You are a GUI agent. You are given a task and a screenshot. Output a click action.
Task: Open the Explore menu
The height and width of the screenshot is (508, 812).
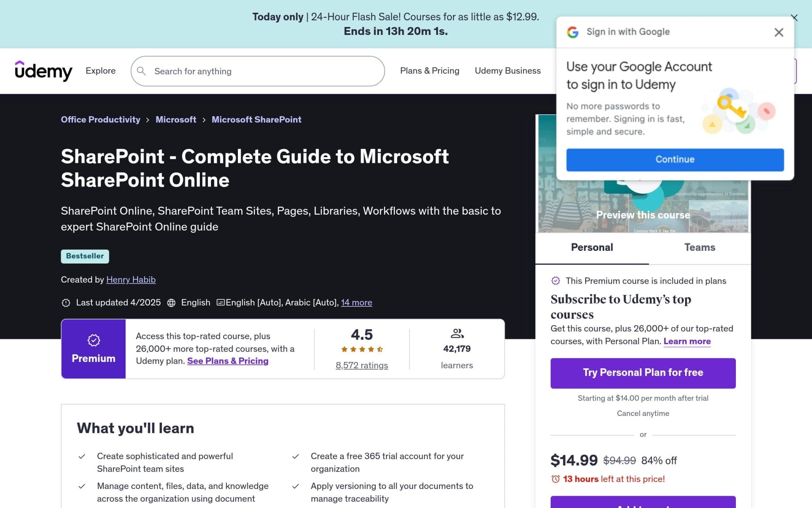click(x=101, y=71)
